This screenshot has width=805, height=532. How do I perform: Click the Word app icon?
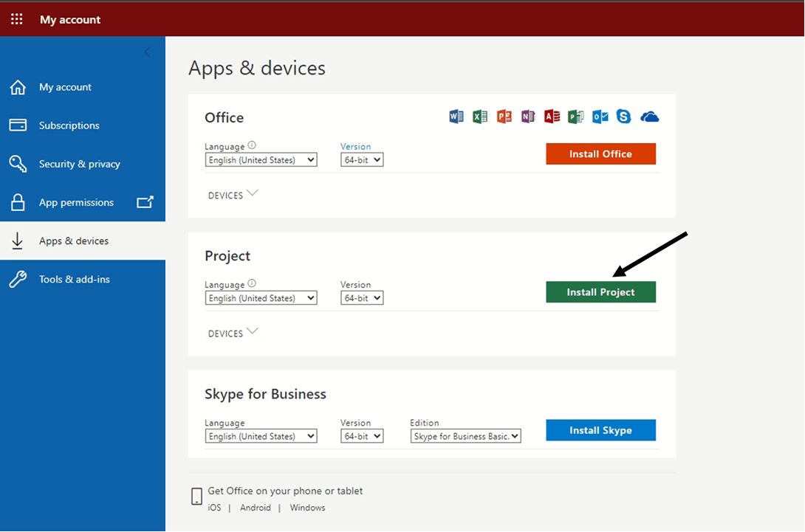tap(456, 117)
